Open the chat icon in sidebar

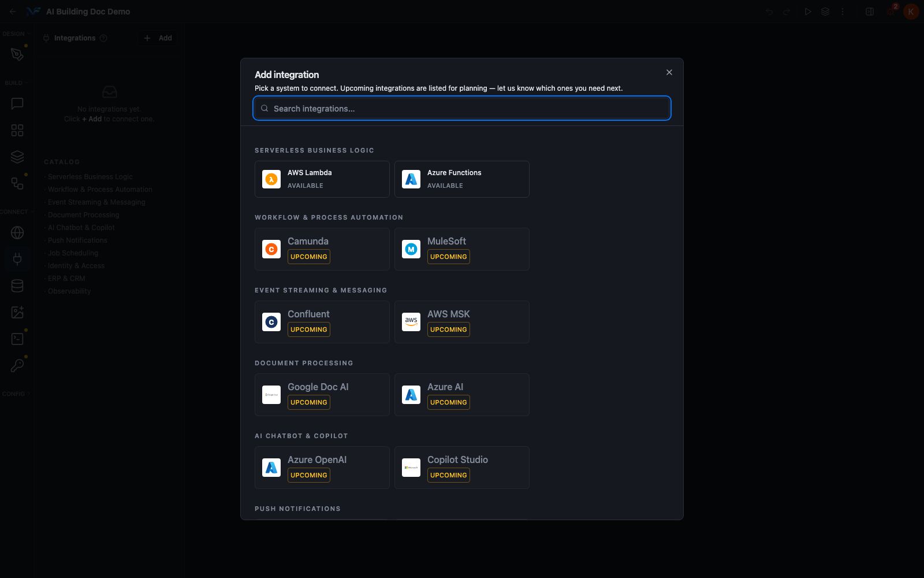(17, 103)
